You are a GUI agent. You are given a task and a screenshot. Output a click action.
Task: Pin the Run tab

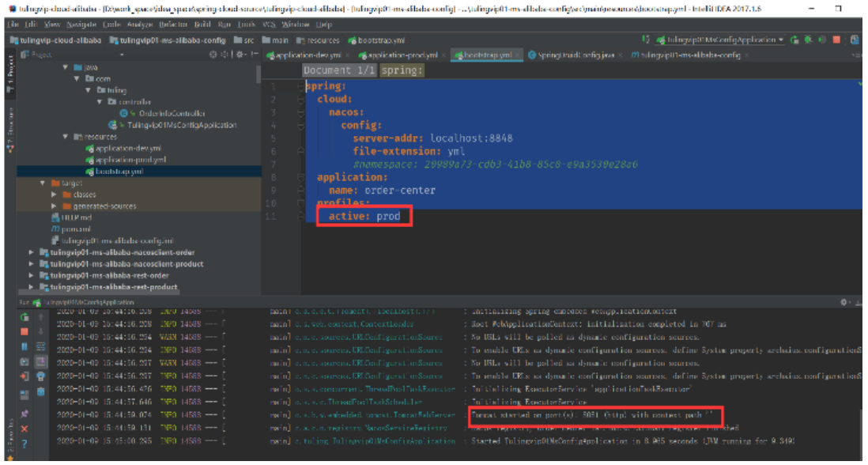[x=25, y=414]
